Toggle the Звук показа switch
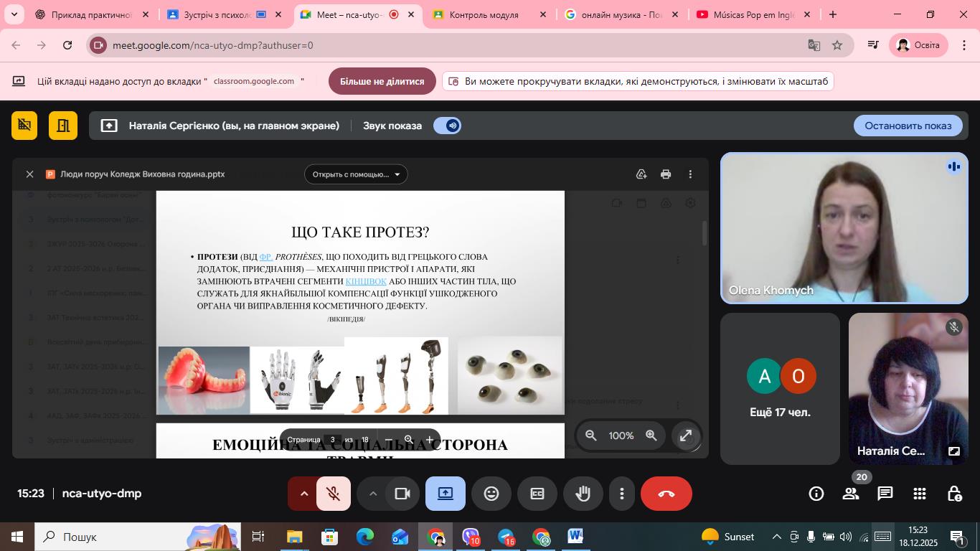 pos(447,126)
